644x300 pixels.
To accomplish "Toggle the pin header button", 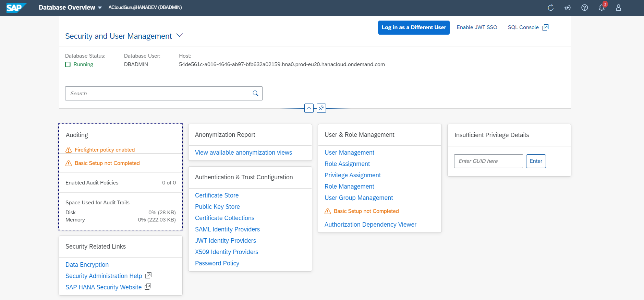I will pyautogui.click(x=321, y=108).
